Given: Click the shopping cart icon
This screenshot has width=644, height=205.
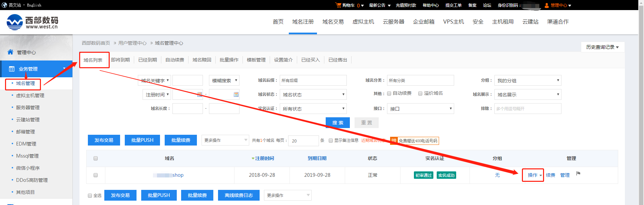Looking at the screenshot, I should (x=338, y=5).
